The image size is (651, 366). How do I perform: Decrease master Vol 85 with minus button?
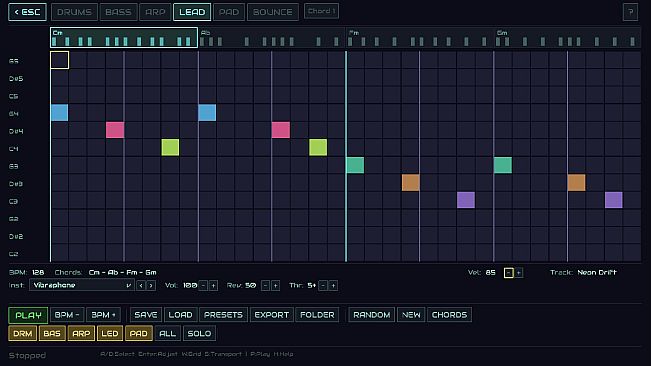point(509,273)
